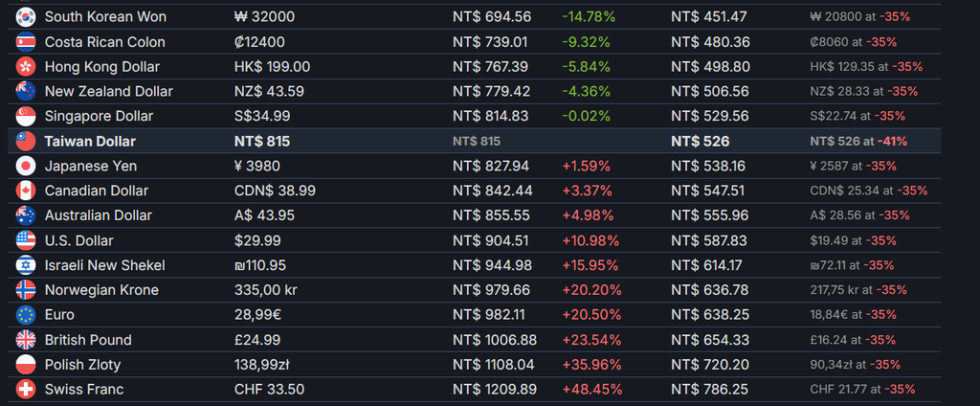Click the New Zealand flag icon
This screenshot has width=980, height=406.
26,91
